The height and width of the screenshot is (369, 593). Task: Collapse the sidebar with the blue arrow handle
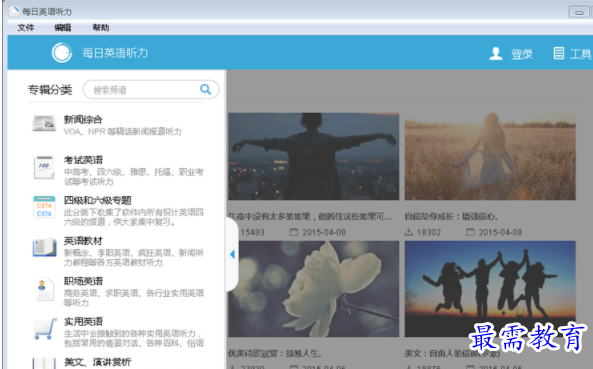pos(232,254)
